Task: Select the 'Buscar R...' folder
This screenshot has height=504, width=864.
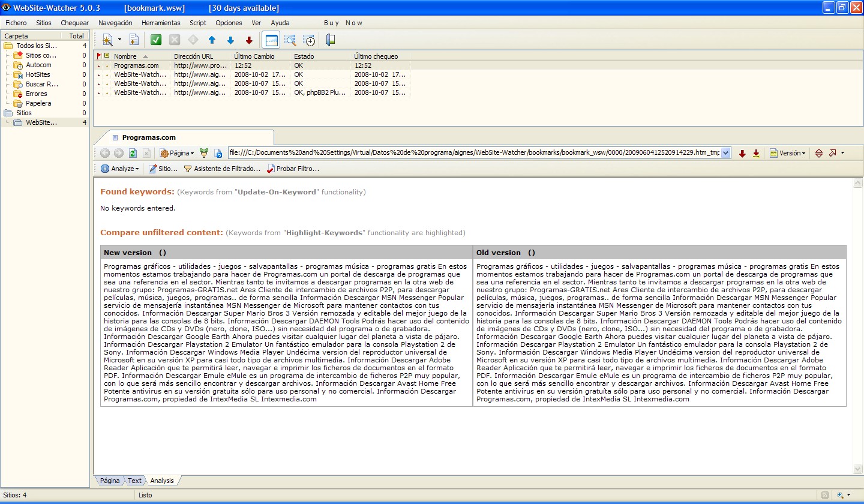Action: [42, 84]
